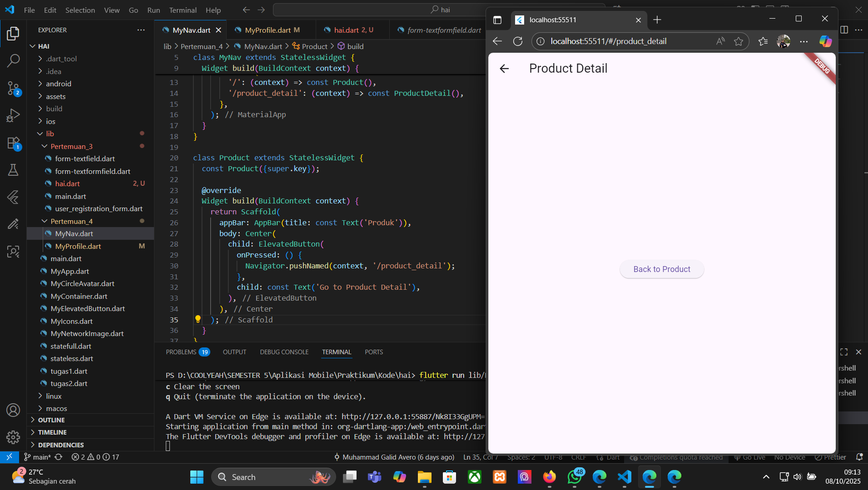Expand the OUTLINE section
Viewport: 868px width, 490px height.
point(51,420)
